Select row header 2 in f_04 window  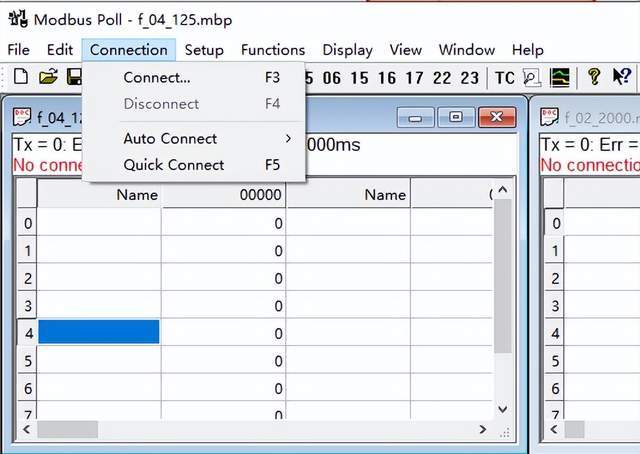pos(27,278)
